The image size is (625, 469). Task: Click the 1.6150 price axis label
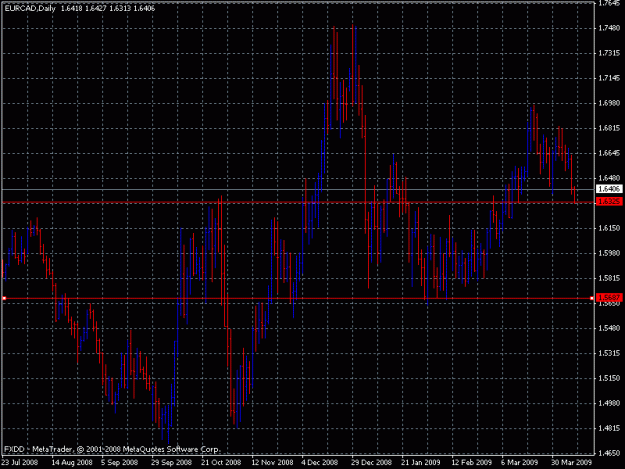click(x=609, y=228)
